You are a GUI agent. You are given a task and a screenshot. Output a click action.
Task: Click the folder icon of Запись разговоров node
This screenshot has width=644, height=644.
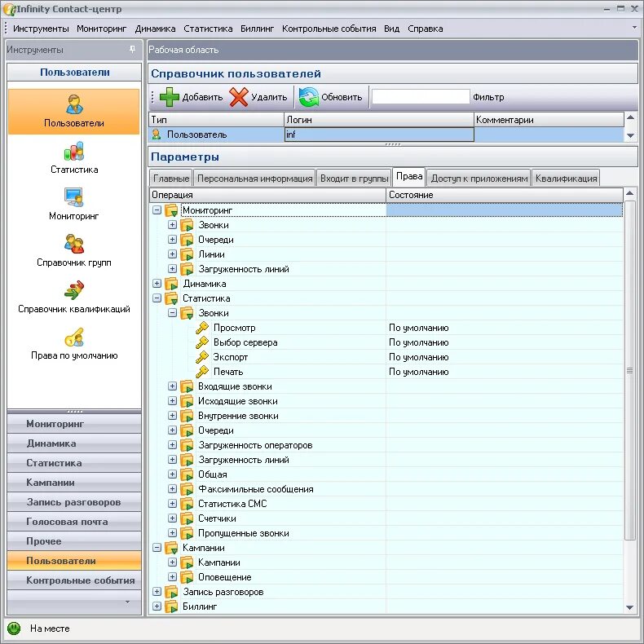[x=171, y=592]
